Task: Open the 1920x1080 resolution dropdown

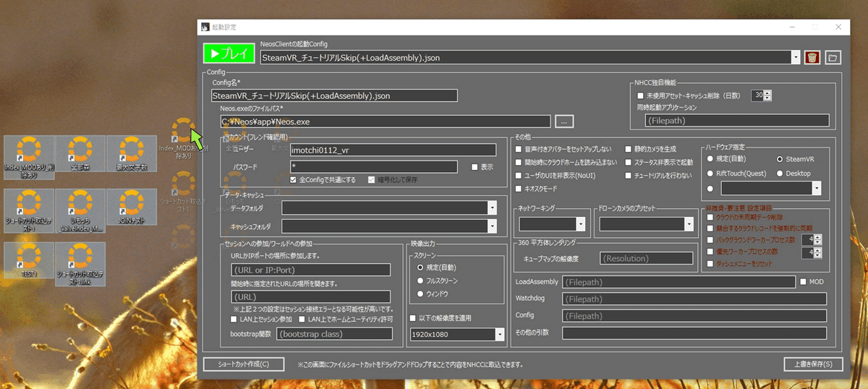Action: point(500,334)
